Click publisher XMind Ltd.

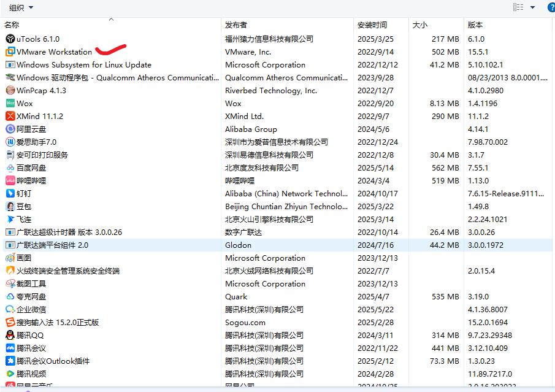[244, 116]
